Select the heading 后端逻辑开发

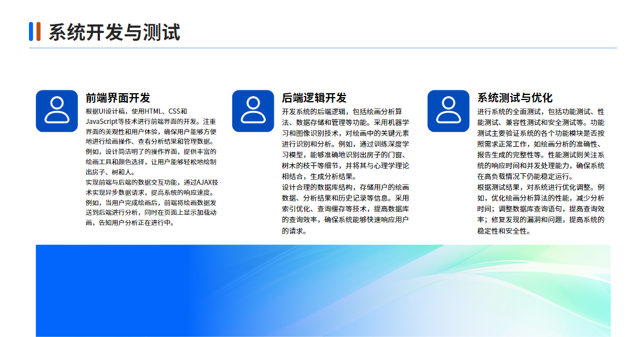(x=314, y=98)
